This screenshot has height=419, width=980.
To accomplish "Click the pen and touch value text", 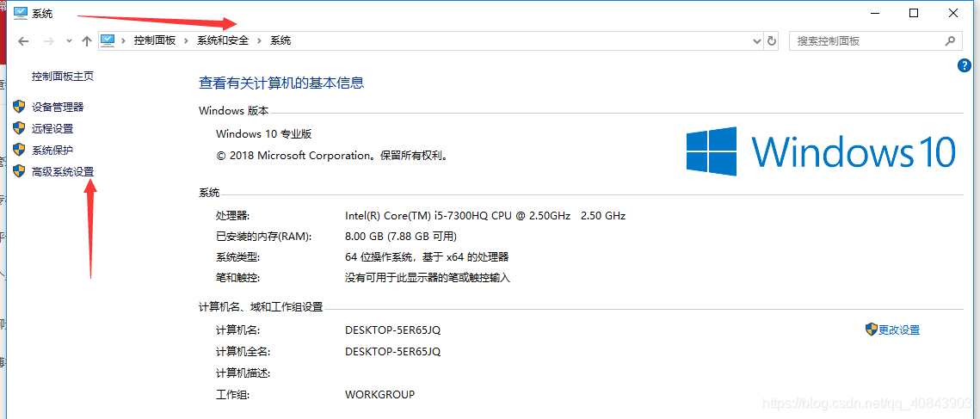I will pos(428,278).
